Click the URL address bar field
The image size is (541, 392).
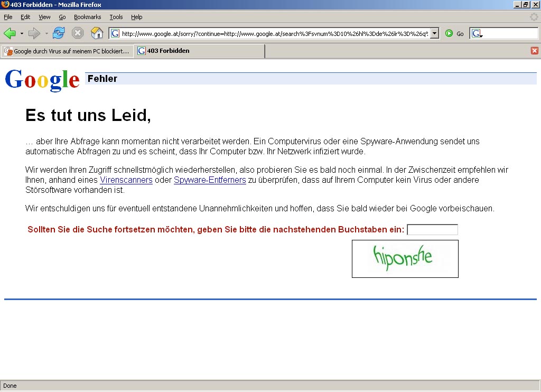pyautogui.click(x=274, y=33)
